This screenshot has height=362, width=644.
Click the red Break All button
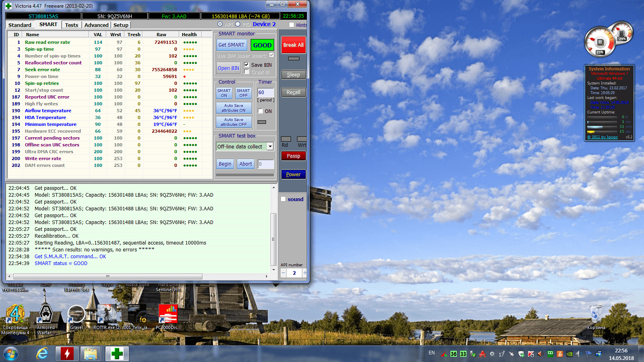293,45
